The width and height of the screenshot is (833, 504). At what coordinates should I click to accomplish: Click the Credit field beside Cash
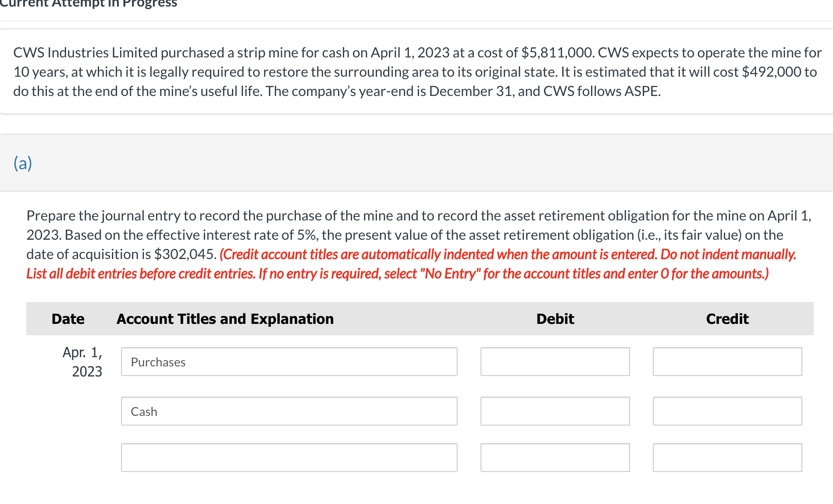tap(727, 411)
